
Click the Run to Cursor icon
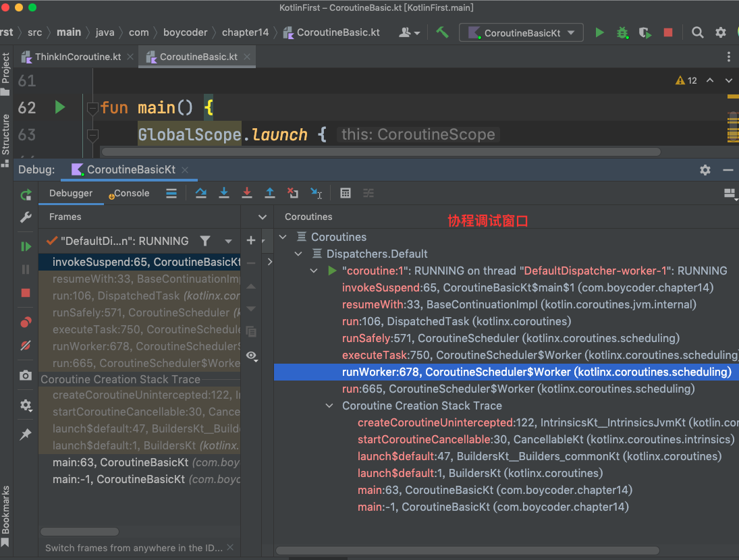pos(316,193)
